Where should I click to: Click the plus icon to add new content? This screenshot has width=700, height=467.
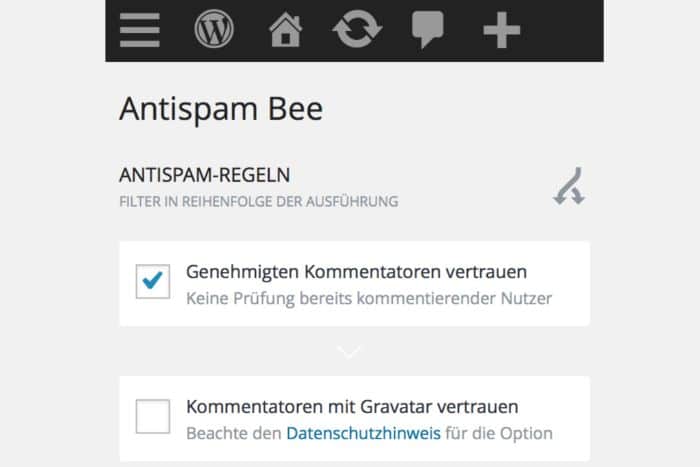click(x=501, y=30)
